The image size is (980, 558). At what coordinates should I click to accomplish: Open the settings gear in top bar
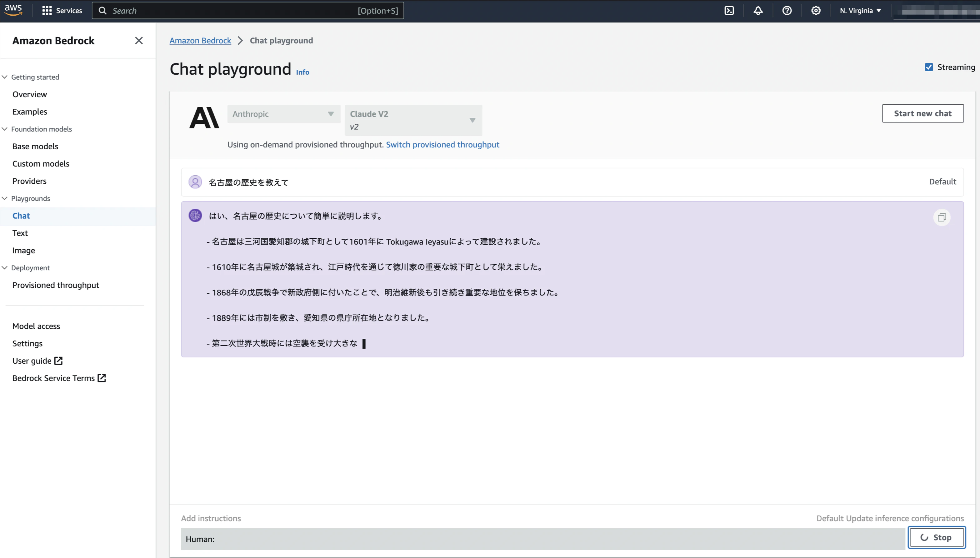pyautogui.click(x=816, y=11)
